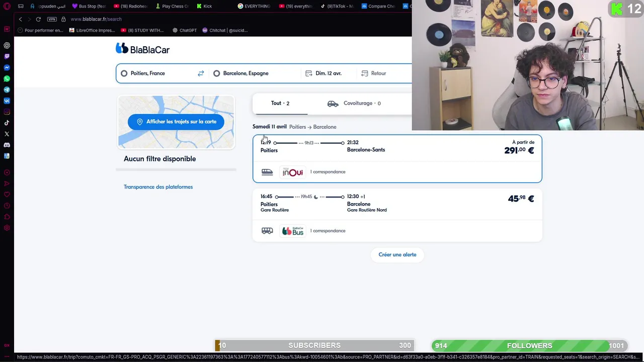Viewport: 644px width, 362px height.
Task: Go back to the previous page
Action: click(20, 19)
